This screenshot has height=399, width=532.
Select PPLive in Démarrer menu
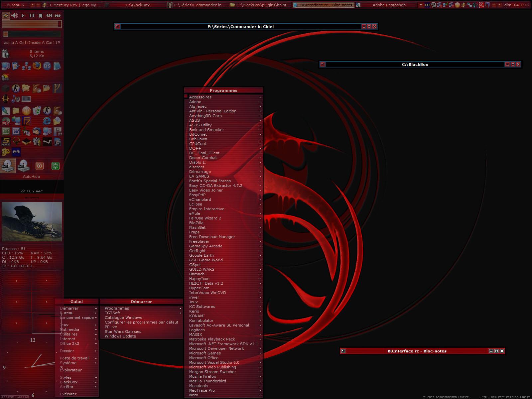coord(142,327)
